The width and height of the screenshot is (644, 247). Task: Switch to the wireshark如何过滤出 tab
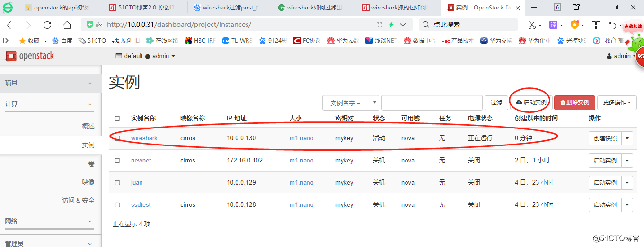click(x=310, y=7)
